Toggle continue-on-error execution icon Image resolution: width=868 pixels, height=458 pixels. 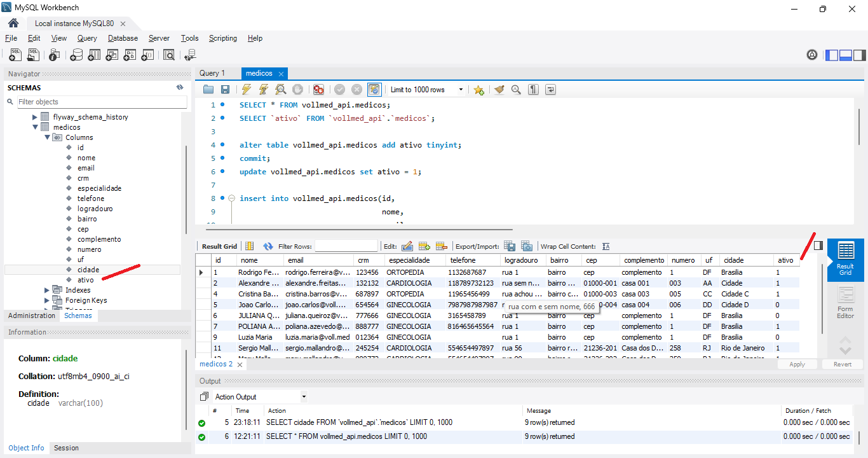tap(319, 90)
